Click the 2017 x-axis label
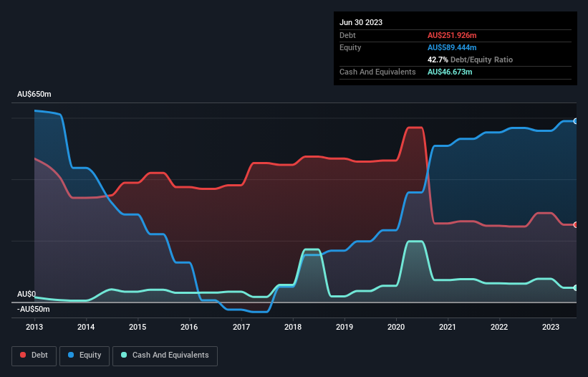 (241, 327)
